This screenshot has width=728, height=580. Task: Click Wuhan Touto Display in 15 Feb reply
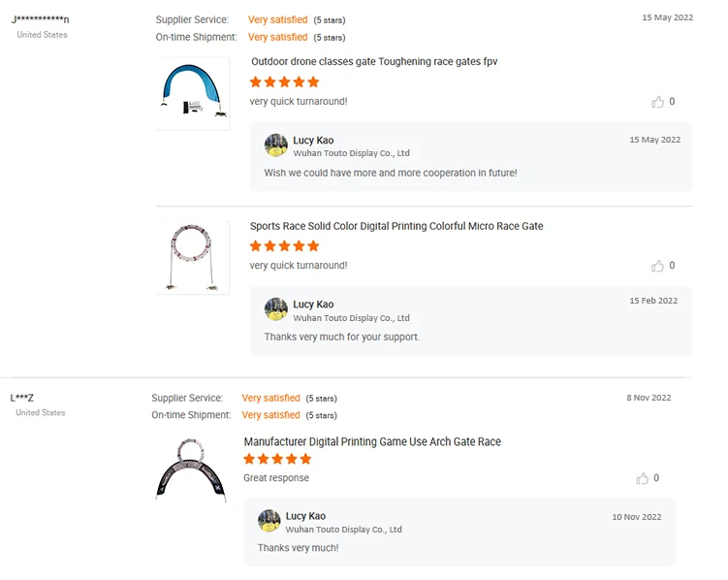351,318
